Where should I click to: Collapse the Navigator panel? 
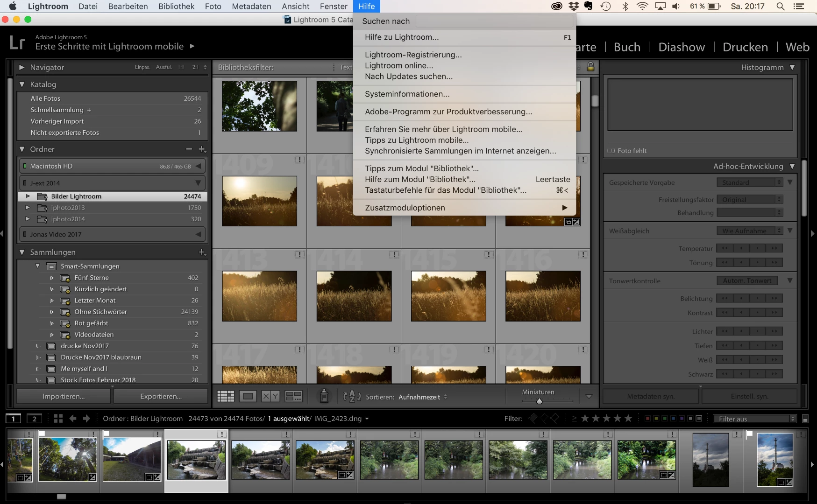point(21,67)
